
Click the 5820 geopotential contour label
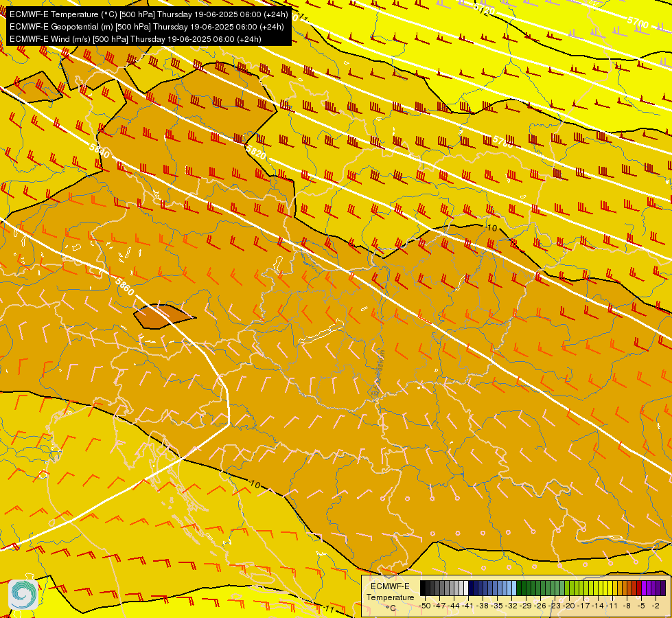256,151
